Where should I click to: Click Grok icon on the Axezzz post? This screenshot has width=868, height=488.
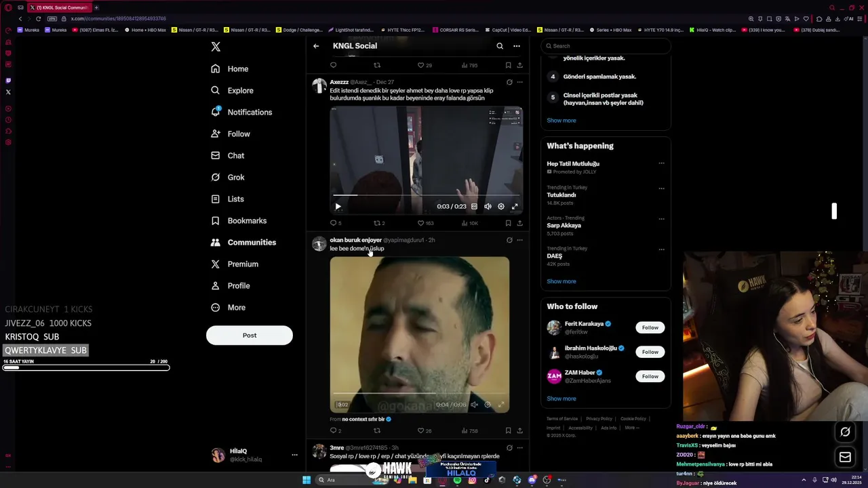tap(509, 82)
